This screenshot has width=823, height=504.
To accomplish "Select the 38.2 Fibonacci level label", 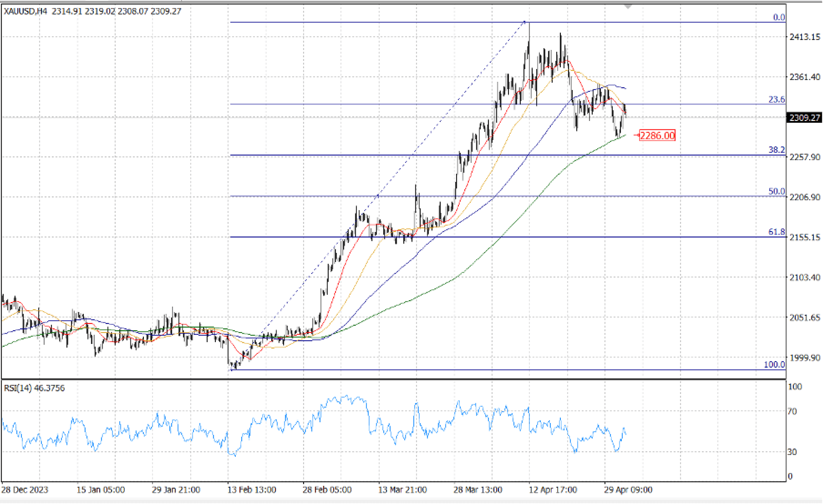I will [776, 150].
